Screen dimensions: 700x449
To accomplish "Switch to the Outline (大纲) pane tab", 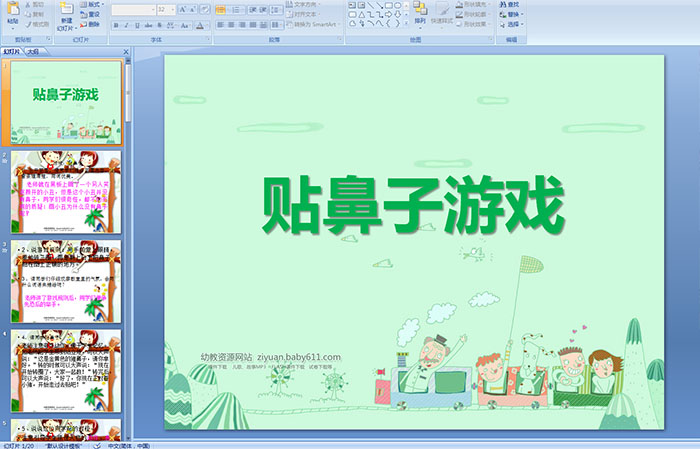I will click(x=34, y=52).
